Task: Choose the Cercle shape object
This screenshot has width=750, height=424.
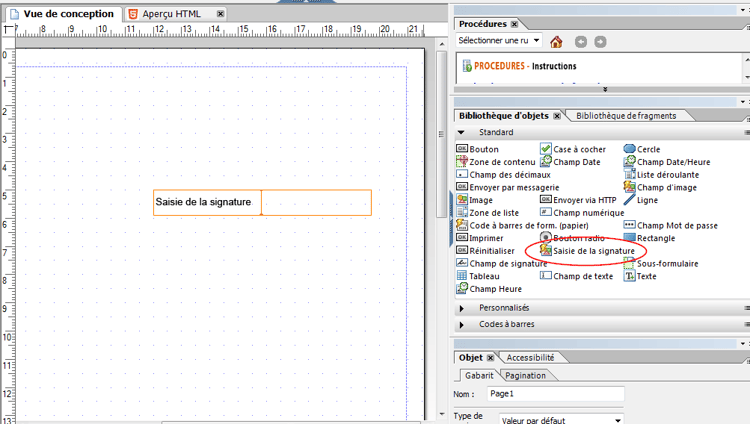Action: [642, 149]
